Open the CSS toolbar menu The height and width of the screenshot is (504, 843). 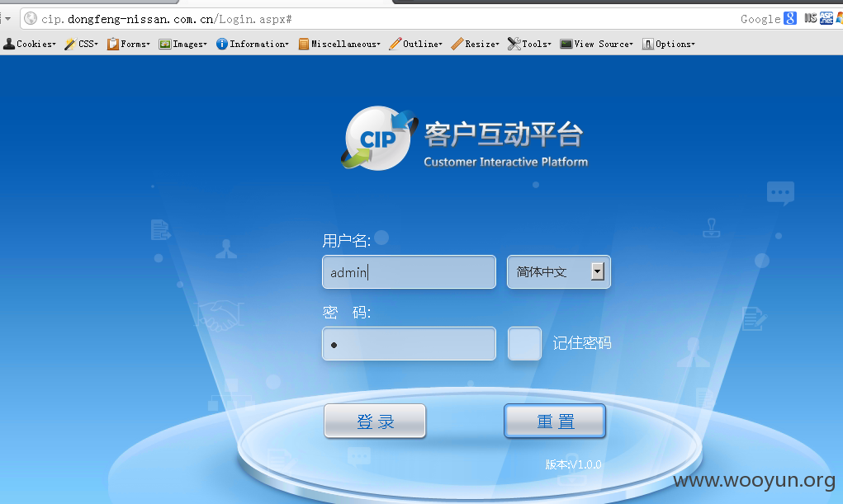[81, 44]
